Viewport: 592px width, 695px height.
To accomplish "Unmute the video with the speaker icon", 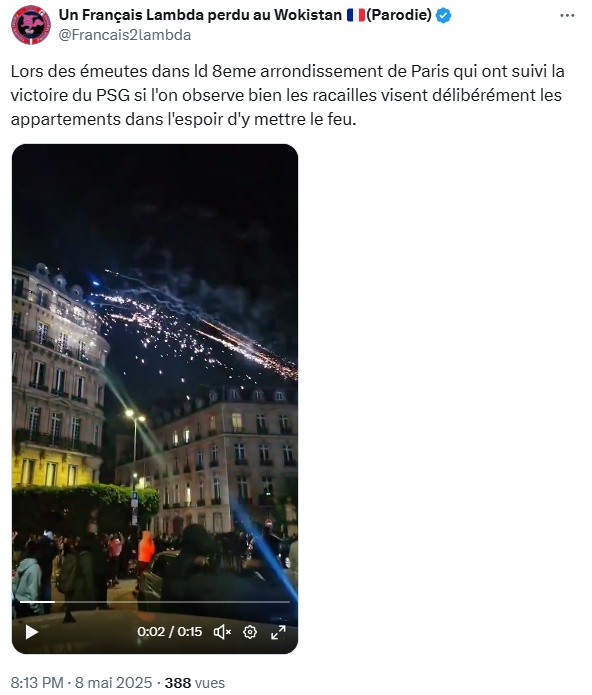I will click(222, 632).
